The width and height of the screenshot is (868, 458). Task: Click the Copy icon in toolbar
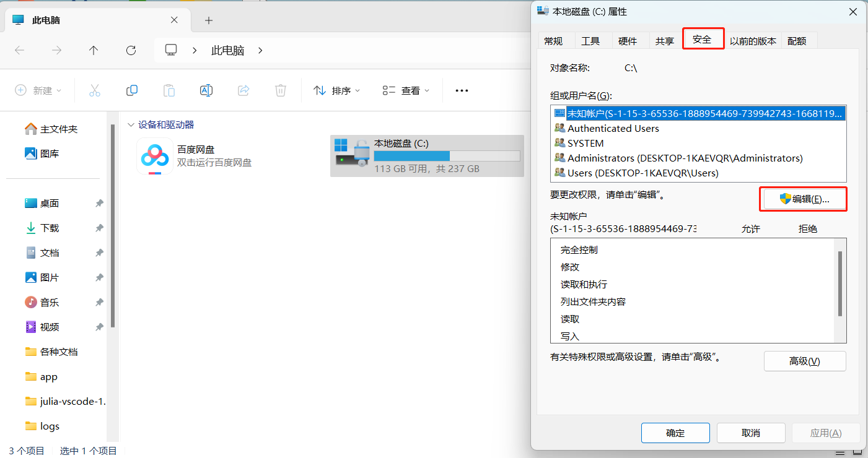132,90
